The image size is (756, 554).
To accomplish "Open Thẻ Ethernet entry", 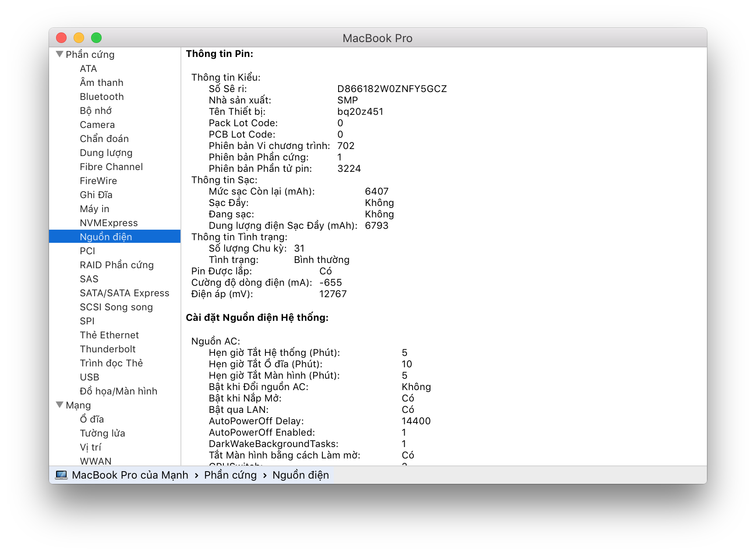I will pyautogui.click(x=110, y=335).
